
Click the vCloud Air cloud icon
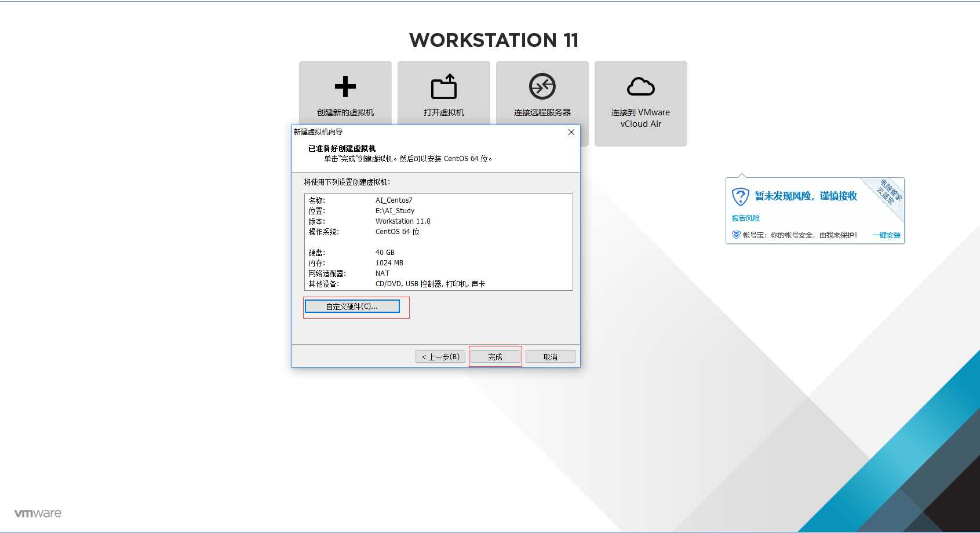(x=641, y=86)
